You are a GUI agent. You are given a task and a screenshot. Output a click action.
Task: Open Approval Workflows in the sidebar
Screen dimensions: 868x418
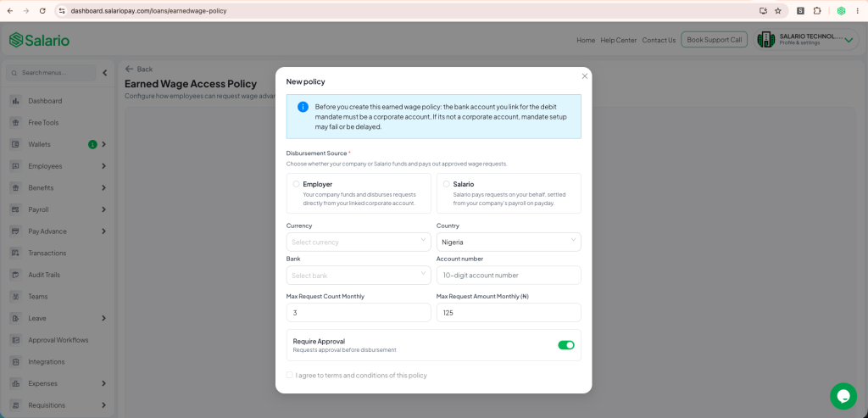(x=58, y=340)
